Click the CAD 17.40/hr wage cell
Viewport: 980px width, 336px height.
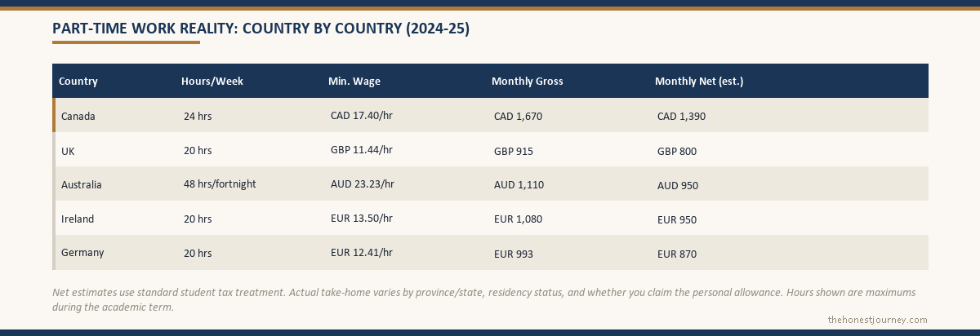point(362,116)
